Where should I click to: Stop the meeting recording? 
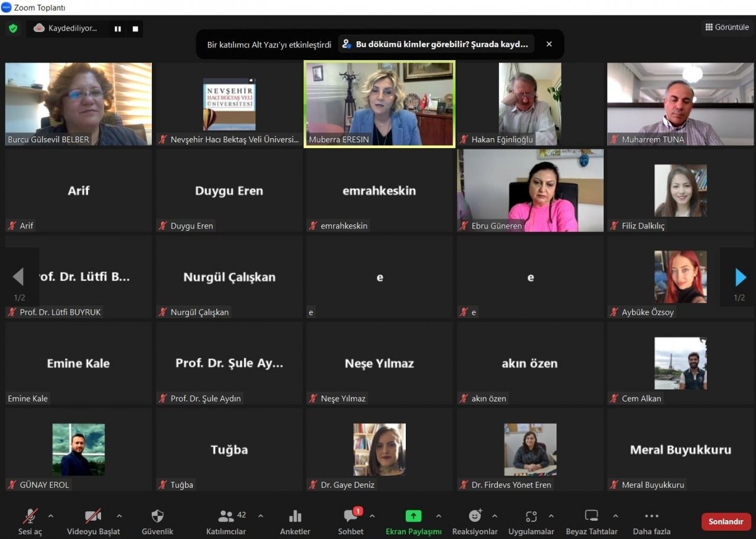point(135,28)
